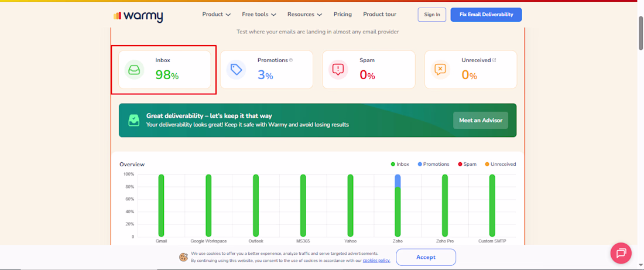Image resolution: width=644 pixels, height=270 pixels.
Task: Expand the Resources dropdown menu
Action: pos(305,15)
